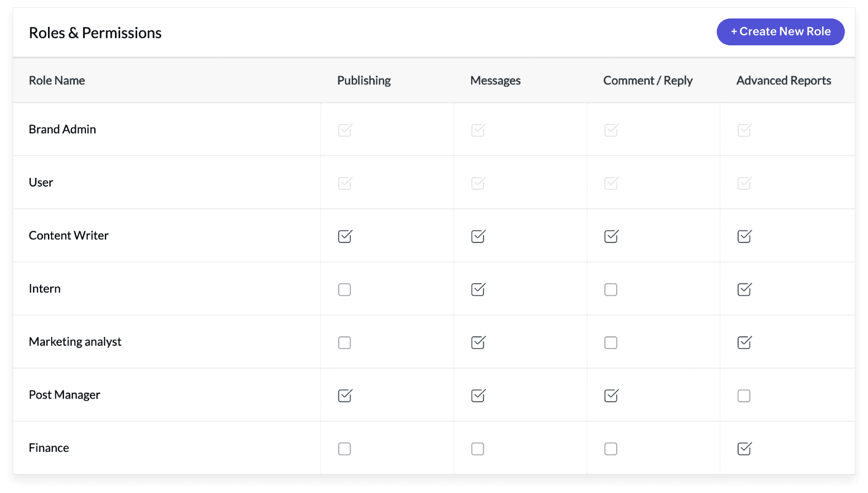Enable Comment / Reply for Intern
Screen dimensions: 868x493
tap(611, 289)
